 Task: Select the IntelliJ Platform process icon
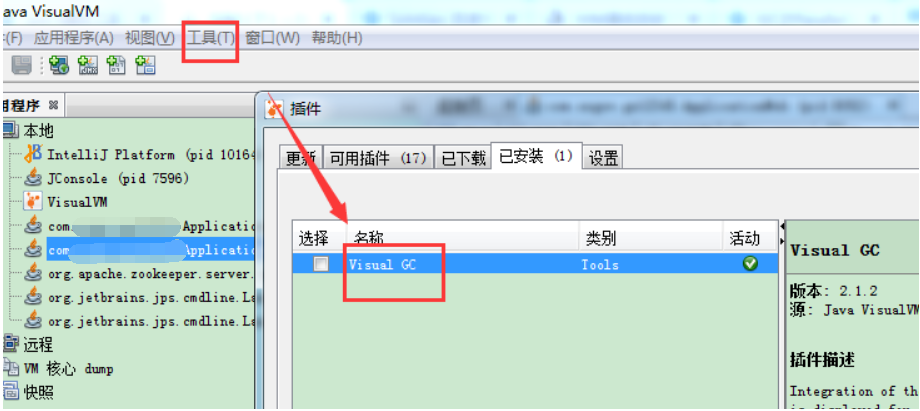point(33,154)
